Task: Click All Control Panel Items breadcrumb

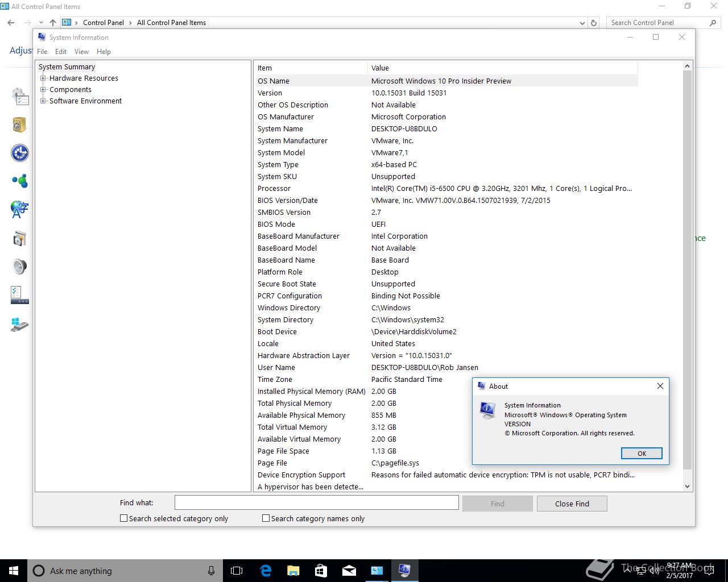Action: tap(171, 23)
